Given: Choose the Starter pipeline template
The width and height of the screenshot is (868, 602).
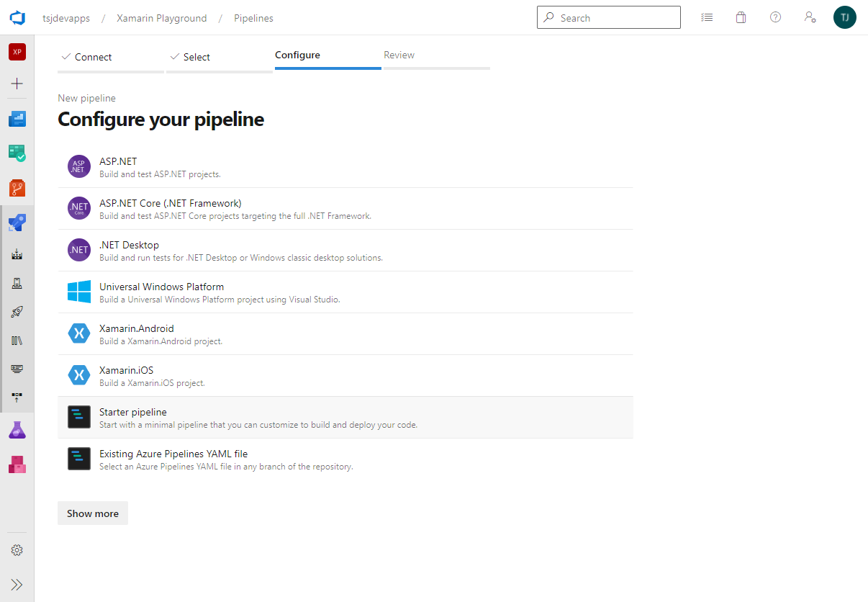Looking at the screenshot, I should click(x=345, y=418).
